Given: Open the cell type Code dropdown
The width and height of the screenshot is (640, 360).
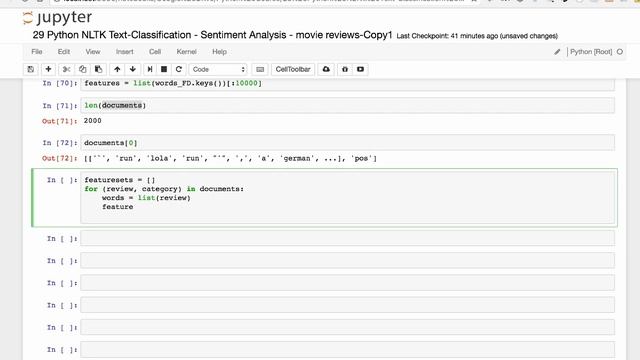Looking at the screenshot, I should (218, 69).
